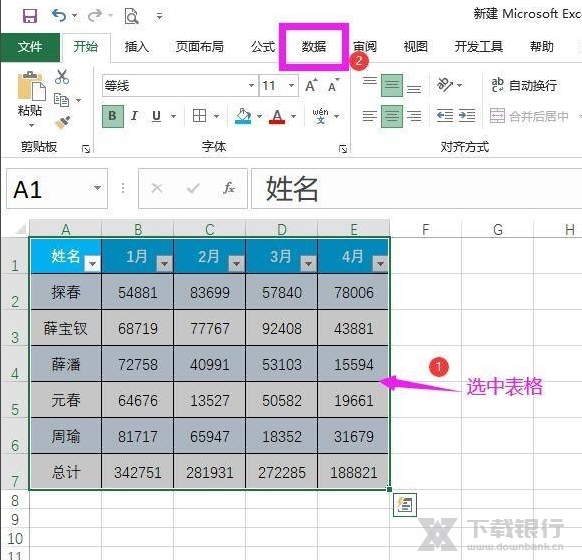Click the fx insert function icon
582x560 pixels.
coord(229,188)
